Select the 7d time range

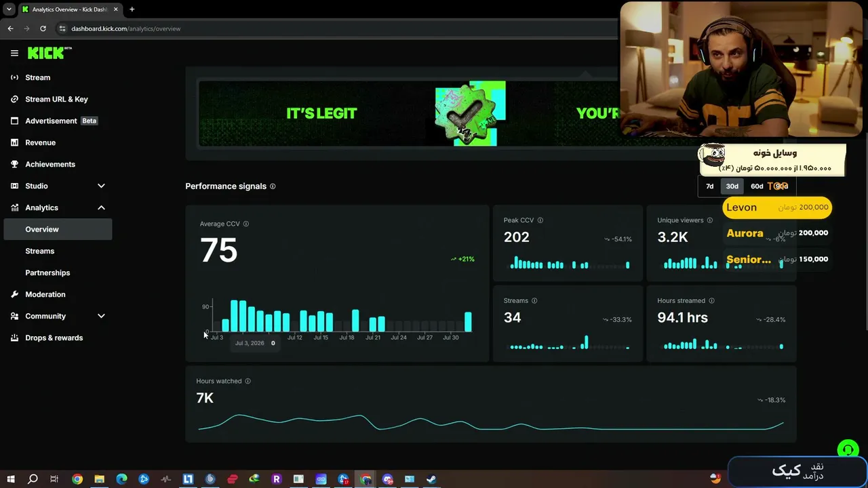click(710, 186)
